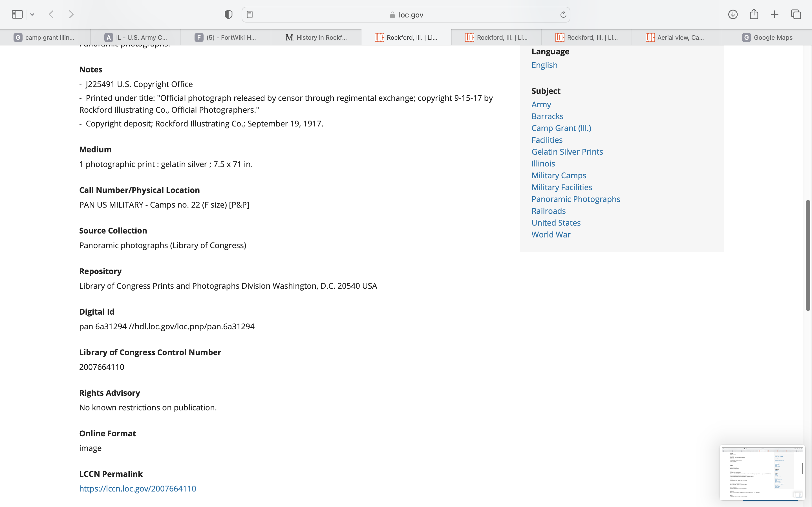Open the privacy report shield icon
812x507 pixels.
point(228,14)
